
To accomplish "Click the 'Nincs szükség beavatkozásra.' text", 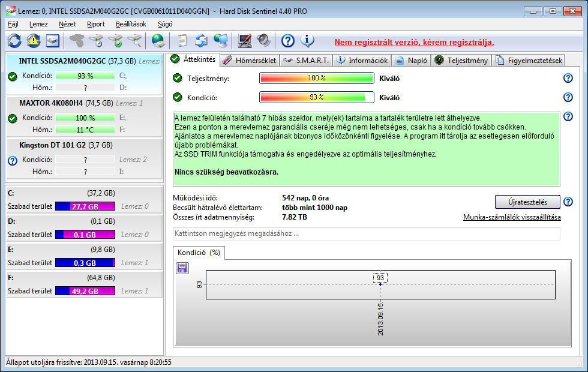I will 227,172.
